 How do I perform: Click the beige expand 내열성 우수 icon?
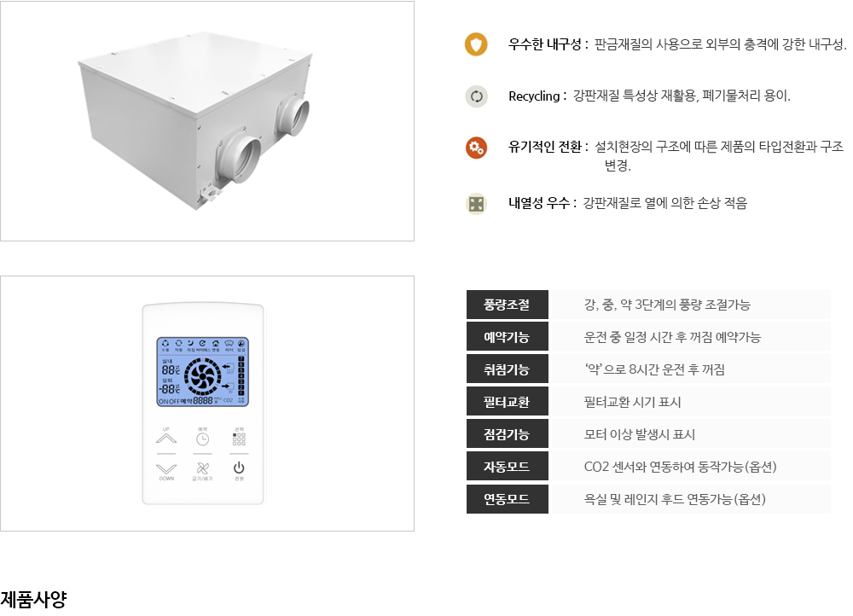pyautogui.click(x=476, y=204)
